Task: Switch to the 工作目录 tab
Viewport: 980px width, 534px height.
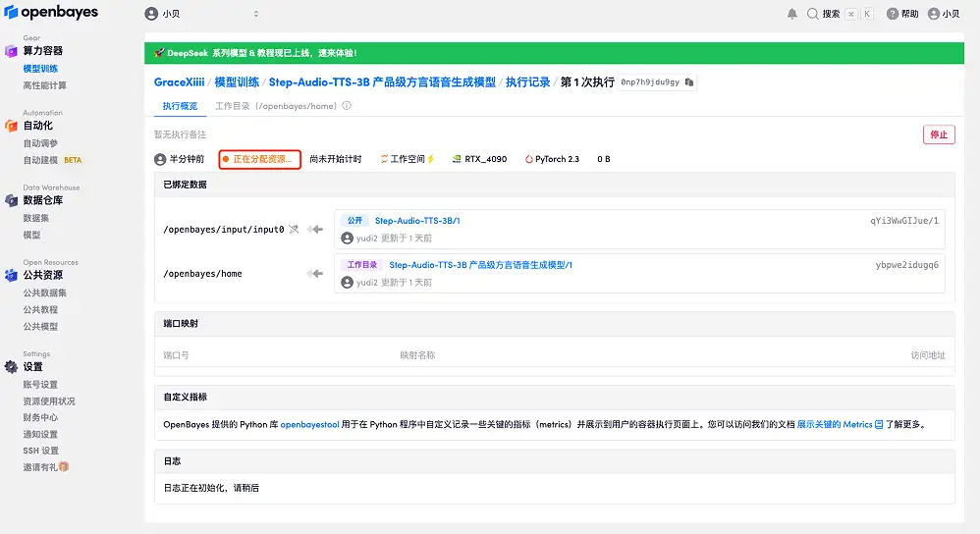Action: point(276,106)
